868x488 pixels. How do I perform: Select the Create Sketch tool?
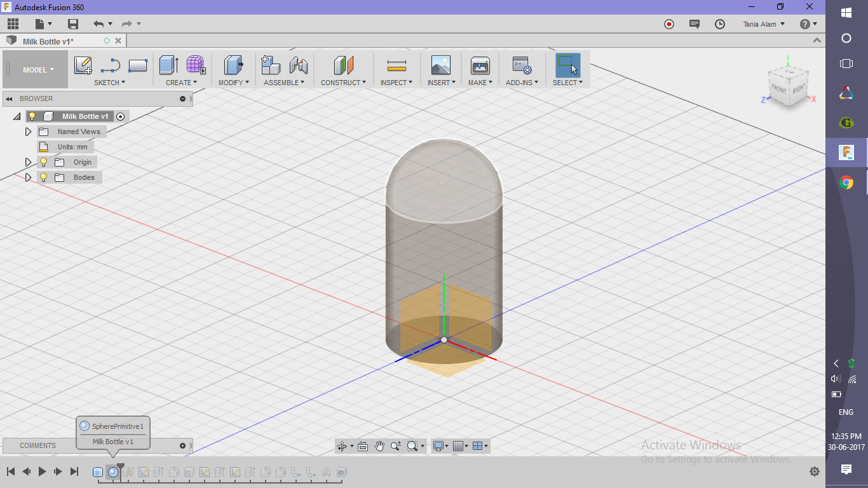click(83, 65)
